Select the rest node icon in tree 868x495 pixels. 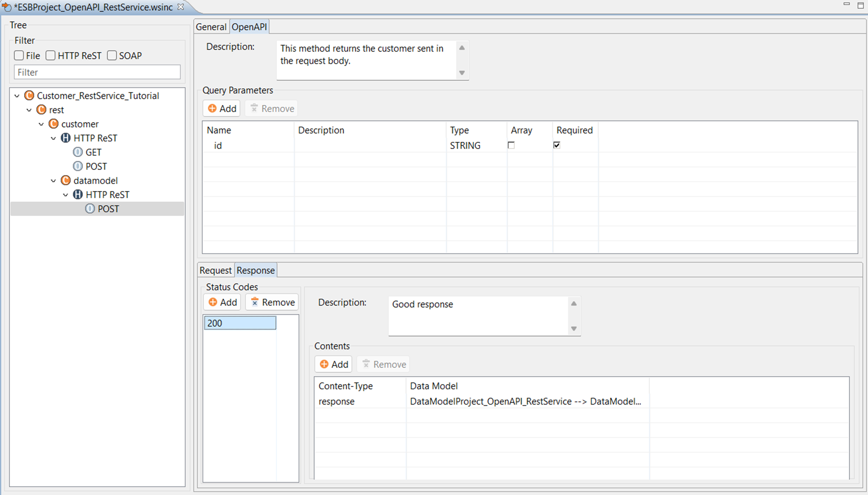[41, 110]
